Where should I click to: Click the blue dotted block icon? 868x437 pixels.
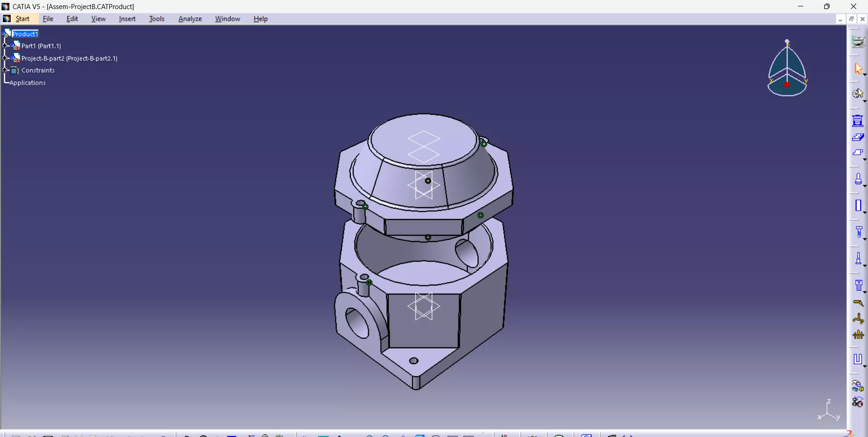(x=858, y=138)
